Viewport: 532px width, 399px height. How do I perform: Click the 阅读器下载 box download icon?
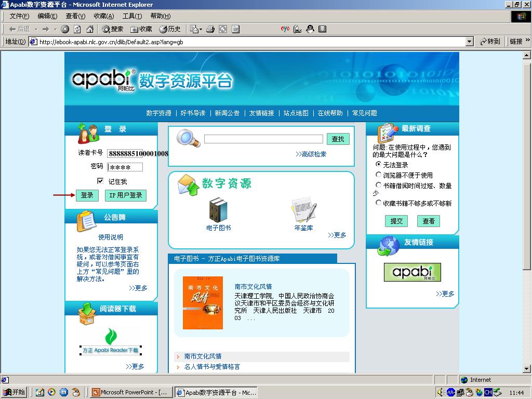87,313
